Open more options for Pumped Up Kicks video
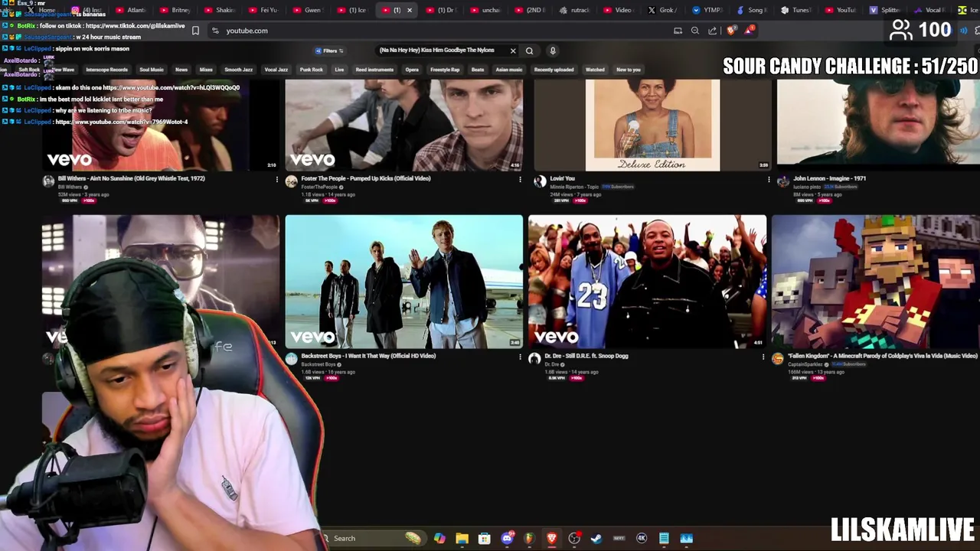The height and width of the screenshot is (551, 980). (x=520, y=180)
